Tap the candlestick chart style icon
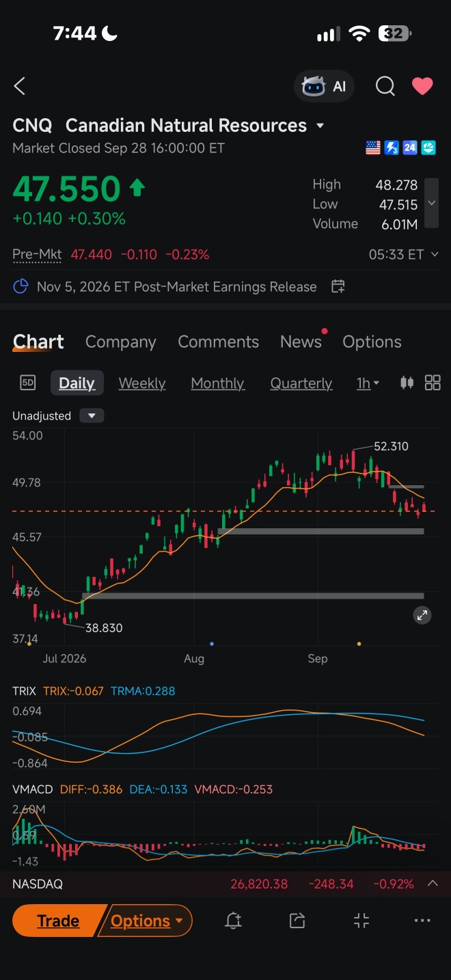The width and height of the screenshot is (451, 980). (407, 383)
